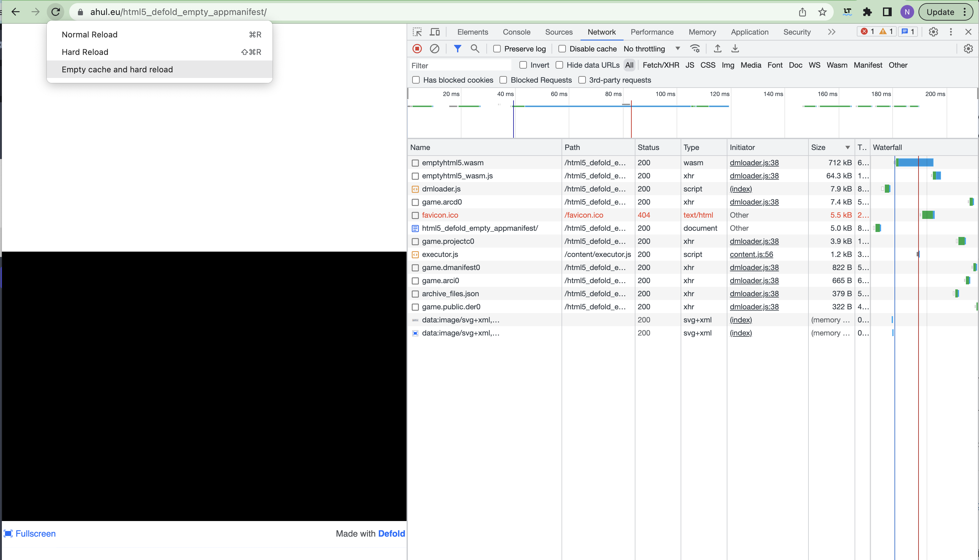Open the extensions puzzle icon
The width and height of the screenshot is (979, 560).
point(867,12)
